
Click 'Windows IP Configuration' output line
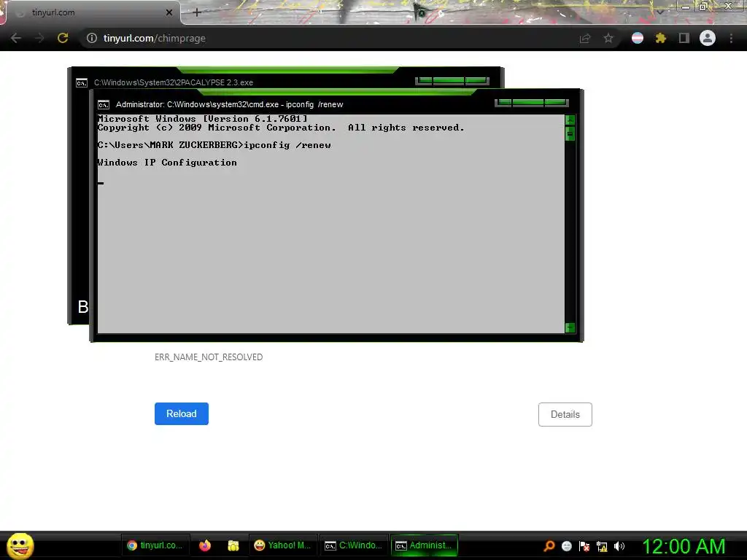click(x=167, y=163)
